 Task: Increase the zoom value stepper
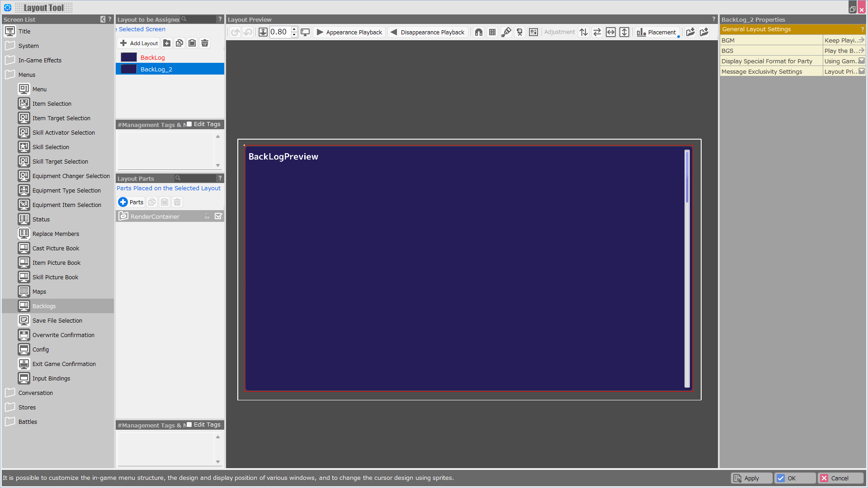(x=294, y=29)
